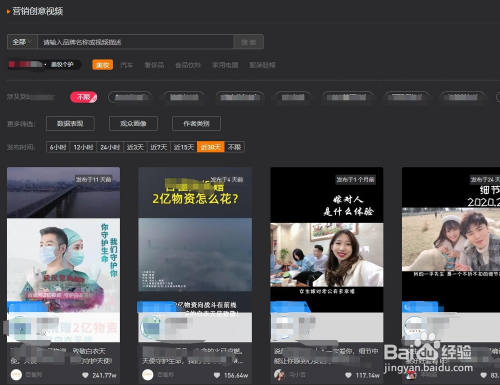Screen dimensions: 500x385
Task: Set publish time to 24小时
Action: [110, 147]
